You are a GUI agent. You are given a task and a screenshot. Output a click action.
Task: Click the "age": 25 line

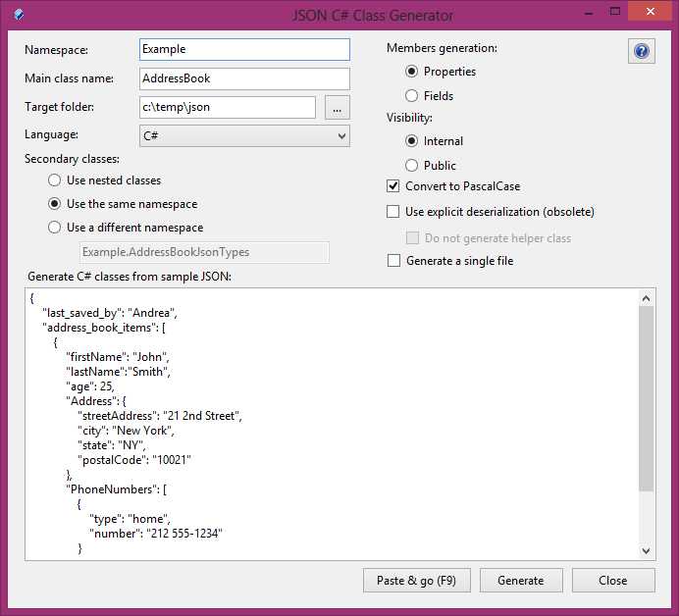pos(90,386)
